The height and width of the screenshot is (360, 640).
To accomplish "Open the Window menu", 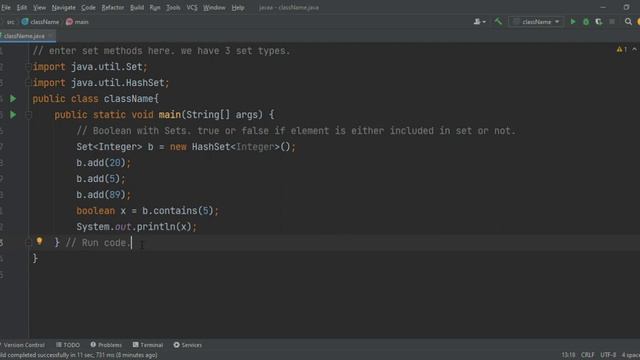I will (214, 7).
